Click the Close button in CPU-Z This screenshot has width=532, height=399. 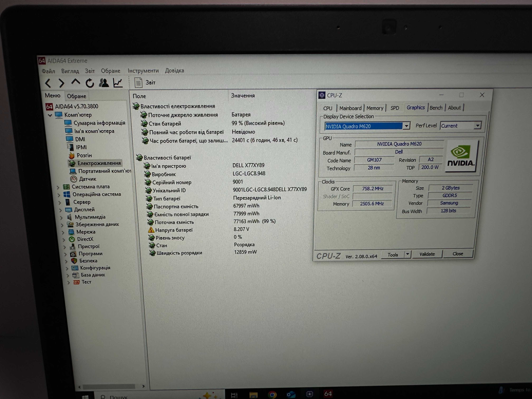(x=458, y=253)
